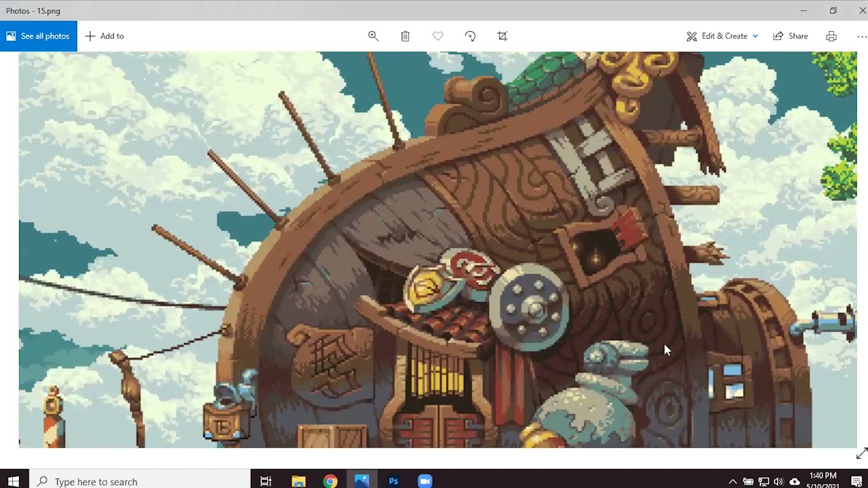Image resolution: width=868 pixels, height=488 pixels.
Task: Open notification center icon
Action: click(856, 481)
